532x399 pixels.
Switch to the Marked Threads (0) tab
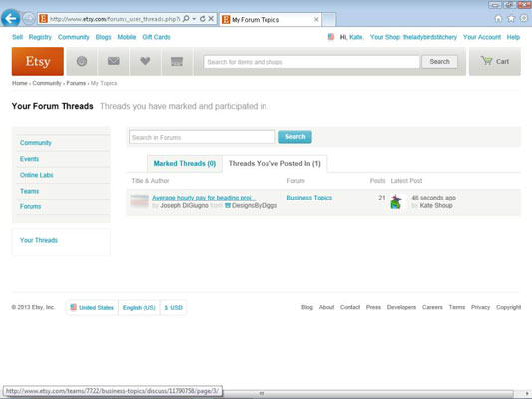coord(185,164)
